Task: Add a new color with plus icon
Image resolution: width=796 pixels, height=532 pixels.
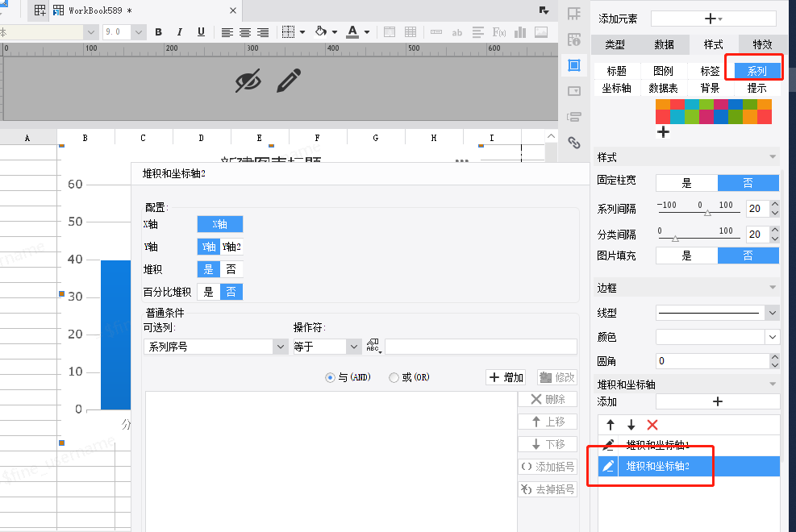Action: point(663,132)
